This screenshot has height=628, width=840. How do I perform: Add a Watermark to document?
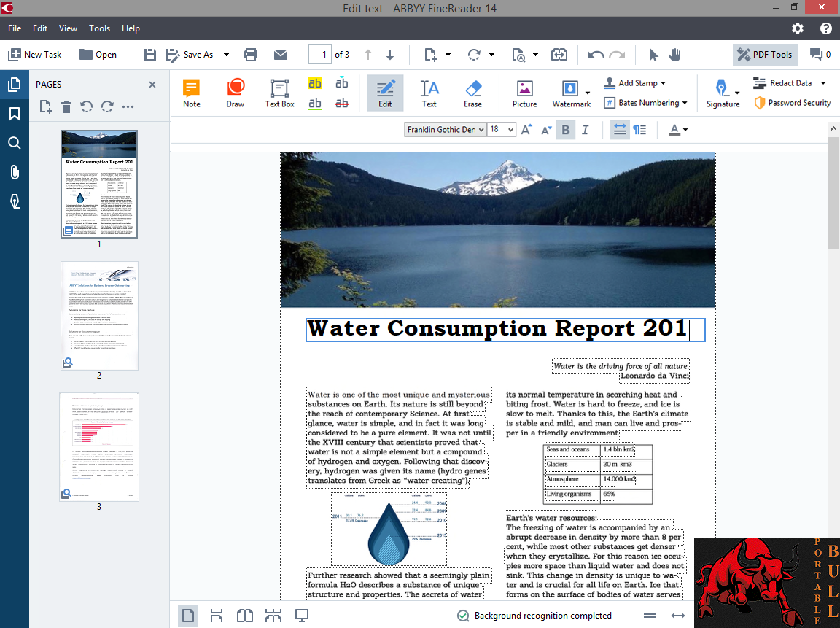coord(571,93)
